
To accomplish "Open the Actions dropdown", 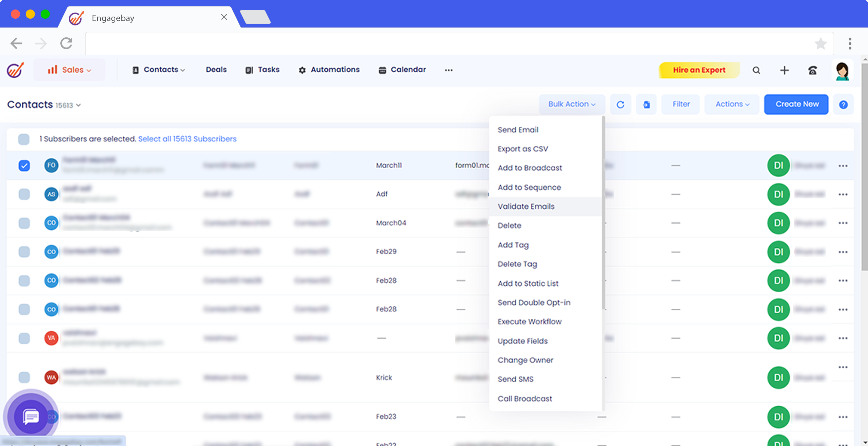I will click(x=732, y=104).
